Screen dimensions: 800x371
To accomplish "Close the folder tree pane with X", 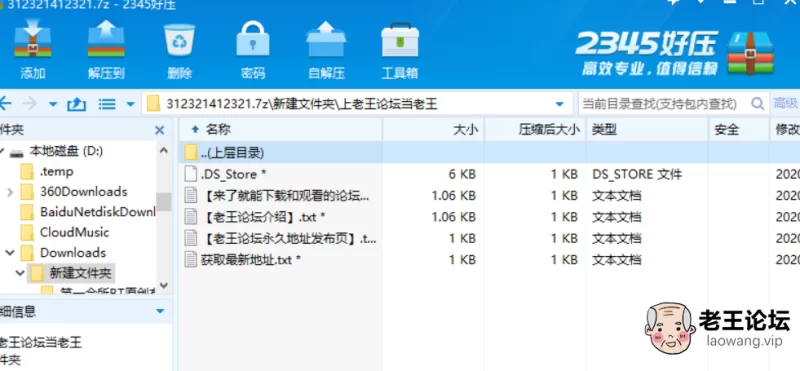I will 160,130.
